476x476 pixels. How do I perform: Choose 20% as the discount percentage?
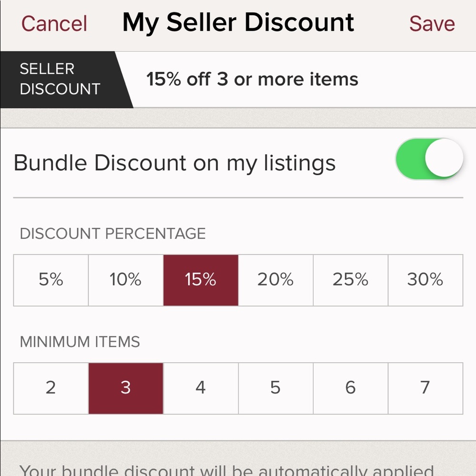pyautogui.click(x=276, y=280)
